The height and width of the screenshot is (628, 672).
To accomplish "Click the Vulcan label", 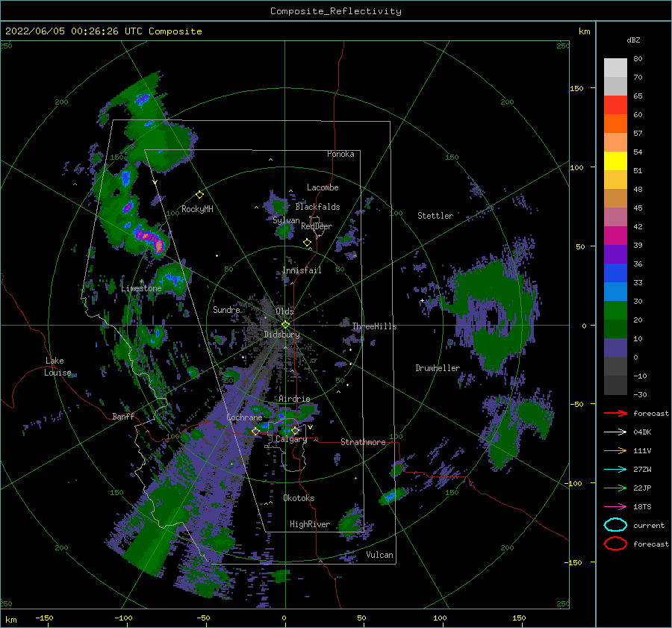I will (379, 555).
